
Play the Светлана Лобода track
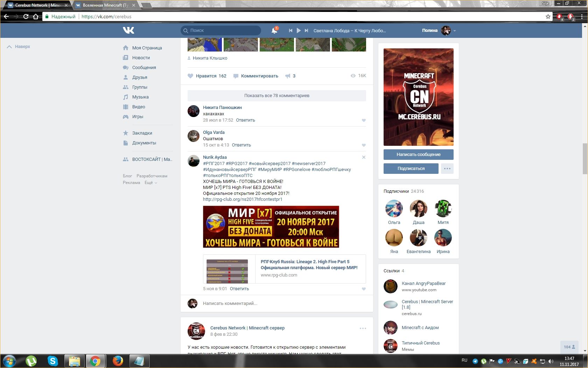(299, 30)
